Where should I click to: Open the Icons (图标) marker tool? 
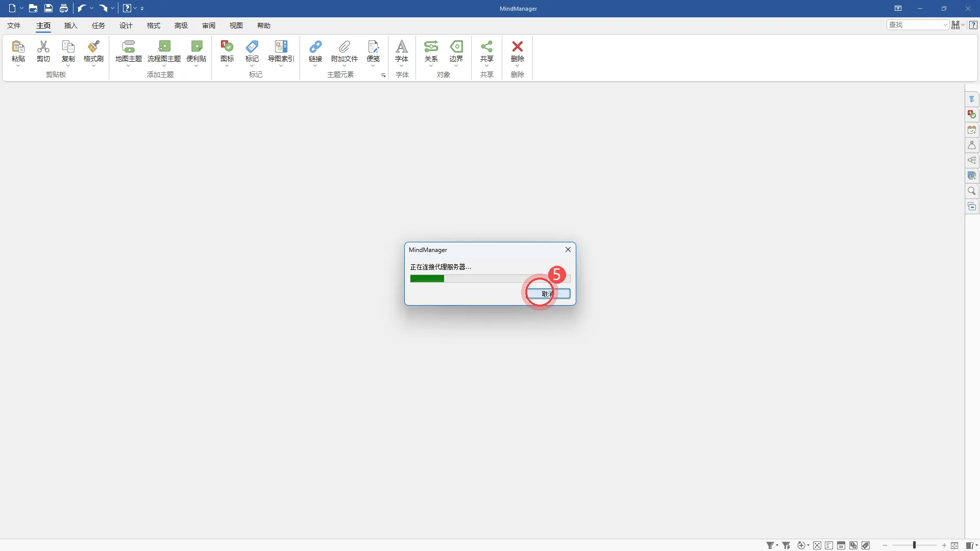click(227, 47)
